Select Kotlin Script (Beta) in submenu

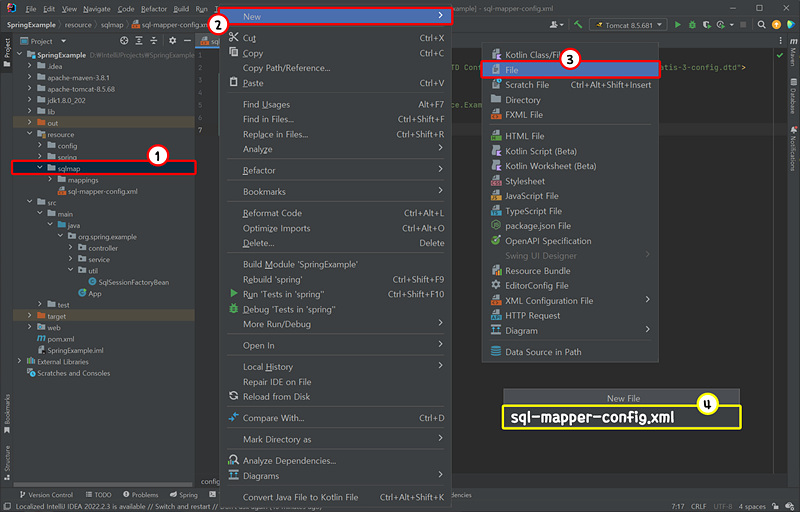click(x=570, y=151)
